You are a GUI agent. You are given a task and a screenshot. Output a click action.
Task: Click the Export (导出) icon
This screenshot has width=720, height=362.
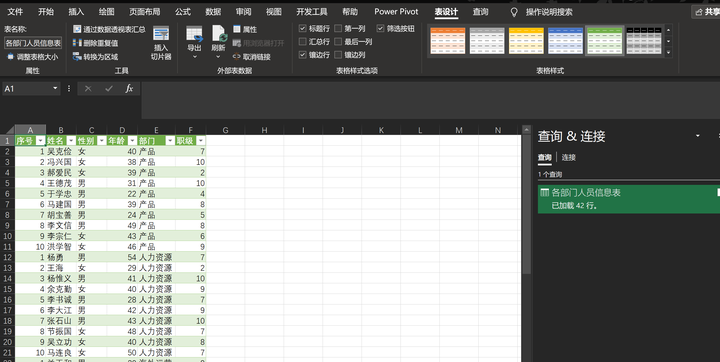click(x=194, y=34)
